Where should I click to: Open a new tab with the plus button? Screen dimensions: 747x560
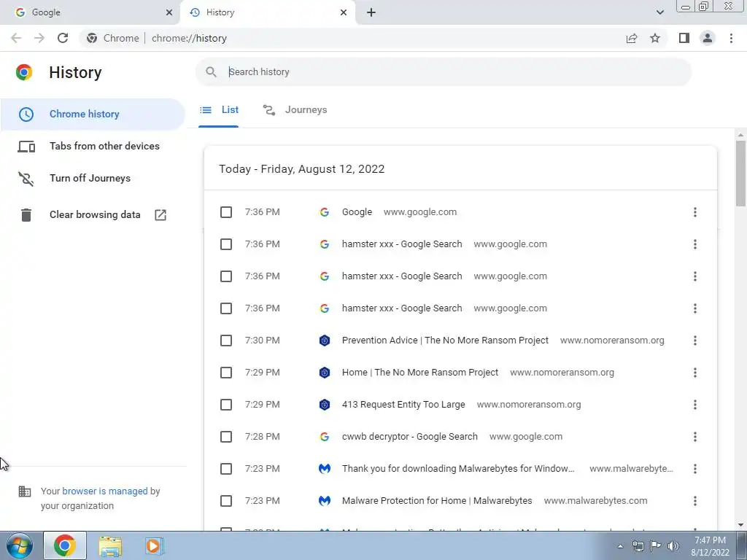[x=371, y=12]
